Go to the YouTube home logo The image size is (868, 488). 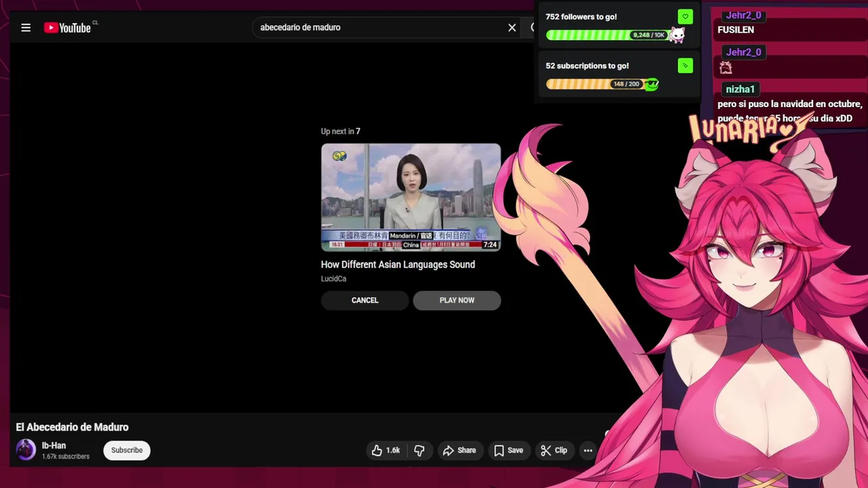(67, 28)
